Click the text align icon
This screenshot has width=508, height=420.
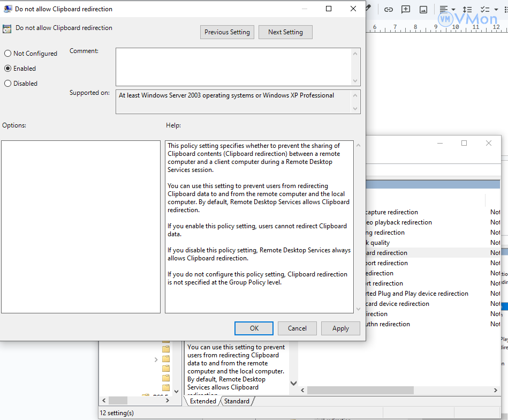click(x=443, y=10)
